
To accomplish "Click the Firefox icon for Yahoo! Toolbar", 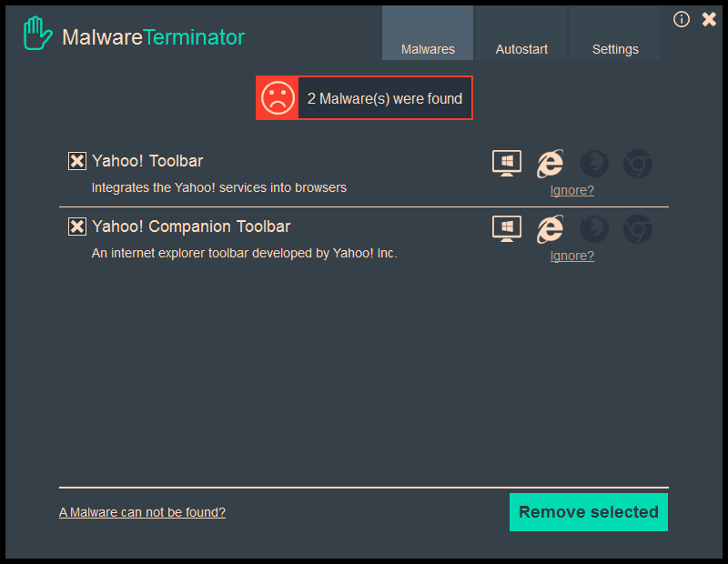I will click(594, 164).
